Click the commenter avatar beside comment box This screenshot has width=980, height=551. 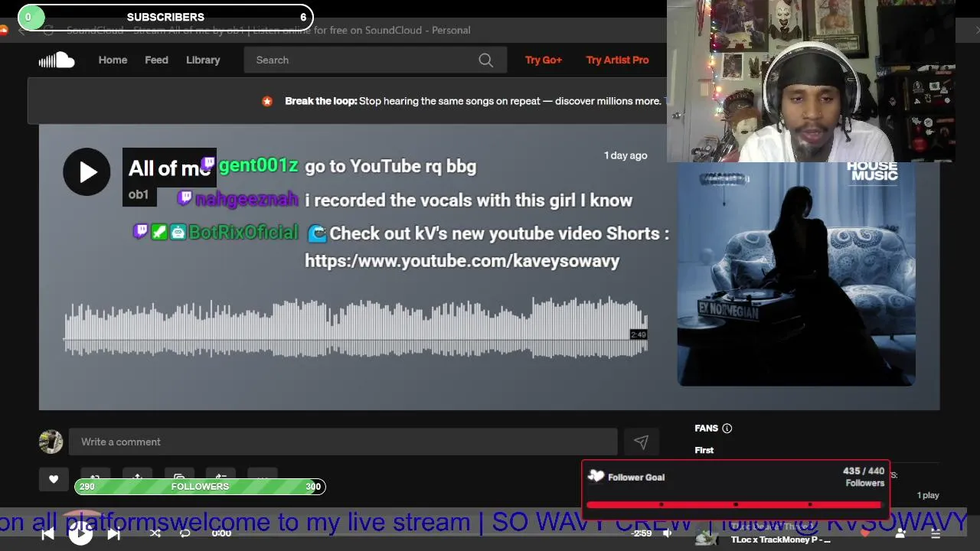tap(51, 442)
